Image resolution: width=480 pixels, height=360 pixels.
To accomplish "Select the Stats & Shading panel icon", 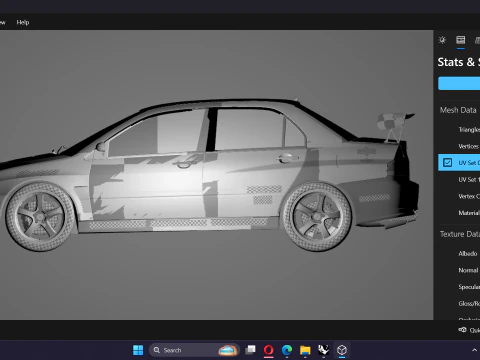I will [x=461, y=40].
